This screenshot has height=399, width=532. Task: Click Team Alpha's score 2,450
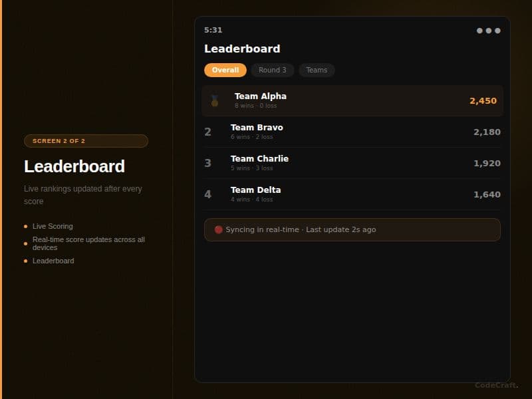483,101
